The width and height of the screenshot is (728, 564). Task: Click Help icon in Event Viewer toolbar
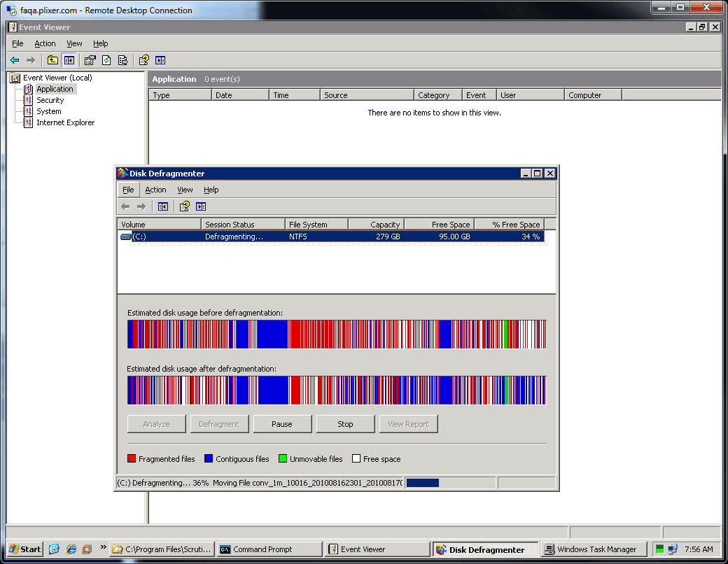(x=144, y=60)
